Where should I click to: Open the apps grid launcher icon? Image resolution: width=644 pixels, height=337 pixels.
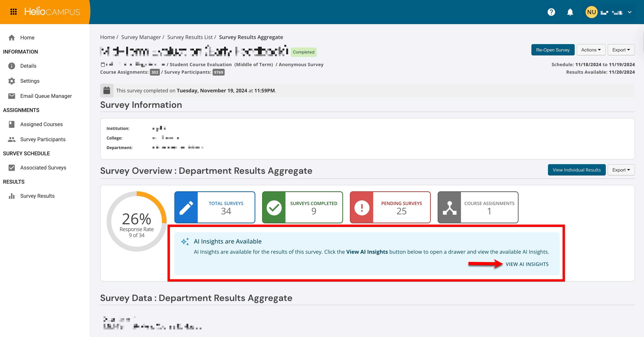[14, 12]
